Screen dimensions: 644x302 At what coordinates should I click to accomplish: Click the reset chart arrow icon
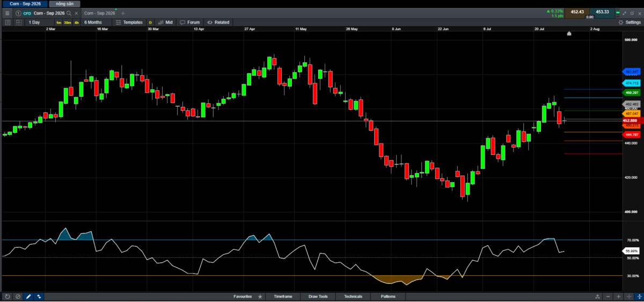coord(7,296)
